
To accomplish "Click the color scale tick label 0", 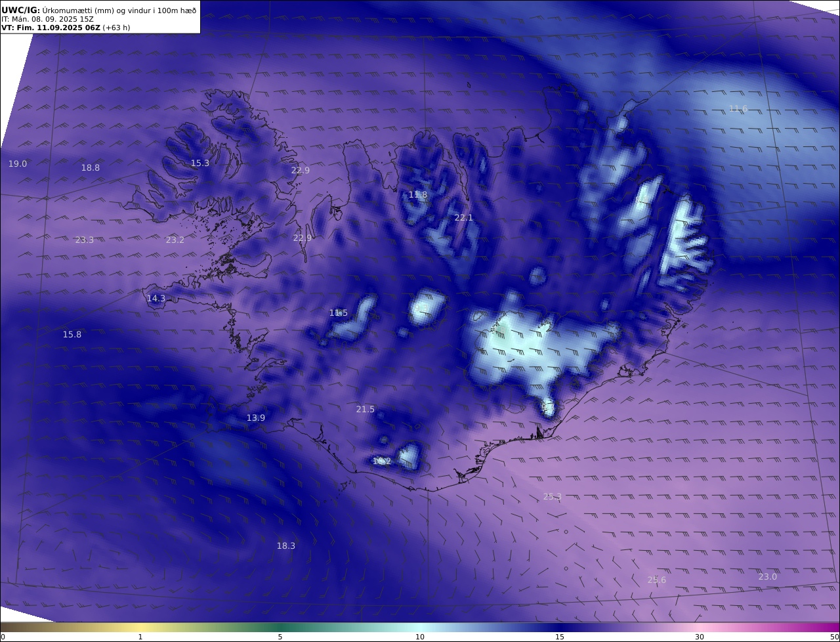I will pos(3,637).
